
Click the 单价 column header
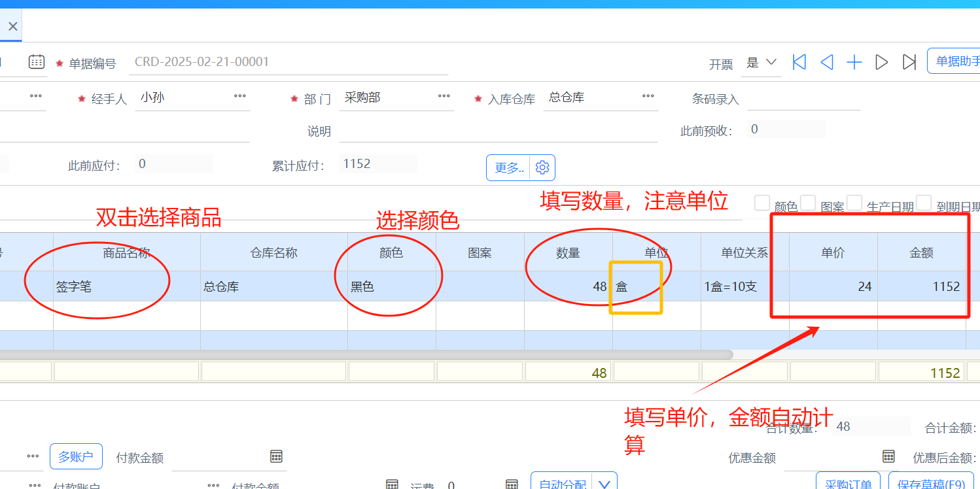pos(833,253)
